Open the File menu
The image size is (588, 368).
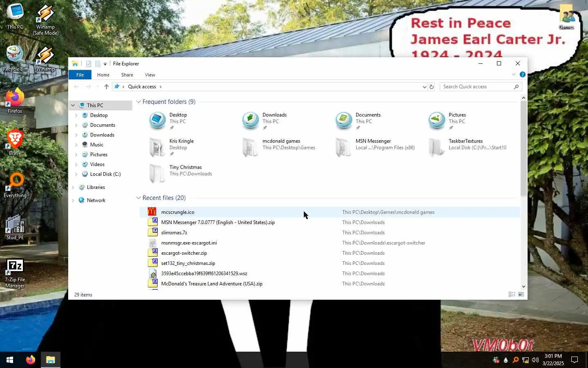(x=80, y=75)
